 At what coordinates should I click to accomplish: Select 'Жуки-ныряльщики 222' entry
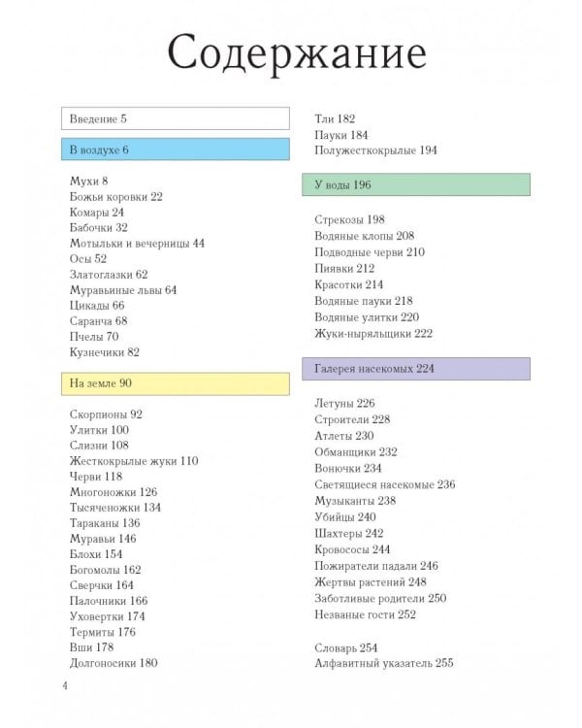click(373, 333)
